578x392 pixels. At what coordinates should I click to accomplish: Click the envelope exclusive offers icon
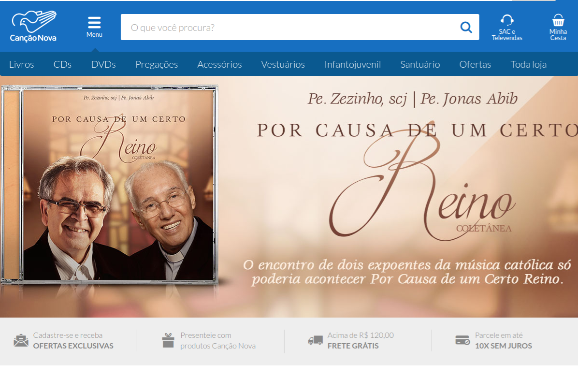click(x=21, y=340)
